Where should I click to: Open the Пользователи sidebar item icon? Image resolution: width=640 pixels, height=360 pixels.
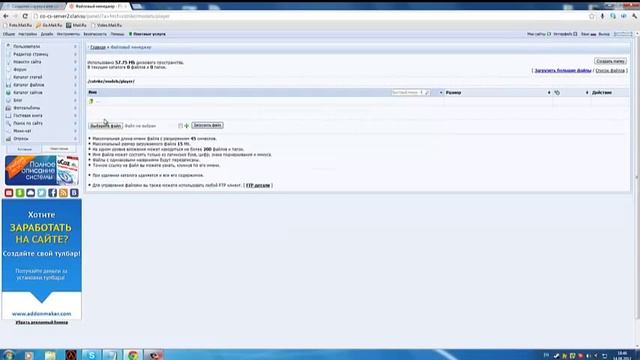pyautogui.click(x=8, y=46)
